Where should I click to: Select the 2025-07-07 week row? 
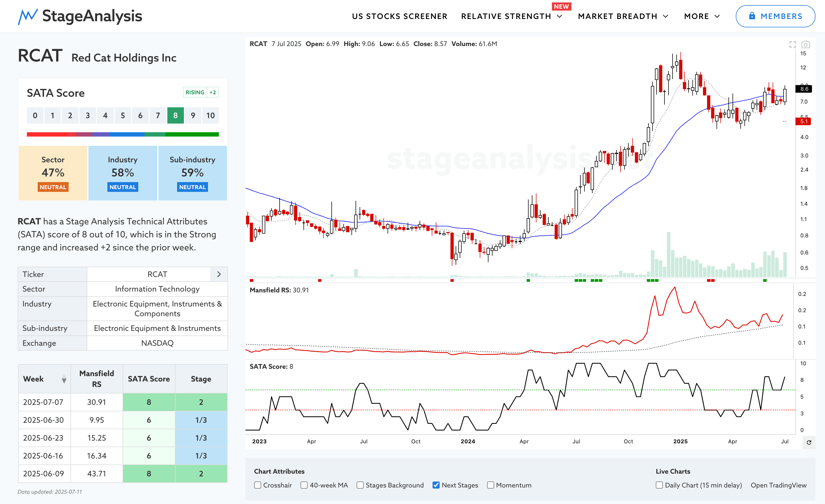pyautogui.click(x=123, y=402)
